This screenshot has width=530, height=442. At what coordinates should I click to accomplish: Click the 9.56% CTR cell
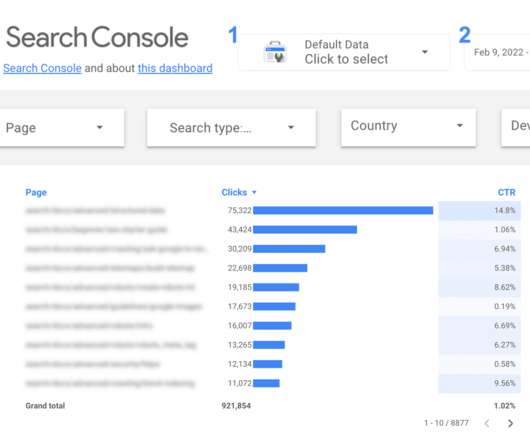click(x=479, y=383)
